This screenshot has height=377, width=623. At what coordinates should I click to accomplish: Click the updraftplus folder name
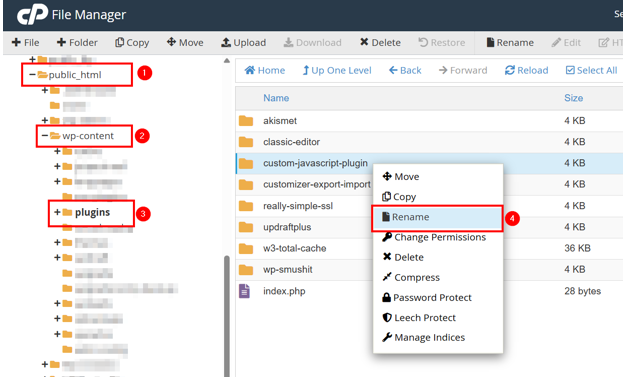coord(287,227)
